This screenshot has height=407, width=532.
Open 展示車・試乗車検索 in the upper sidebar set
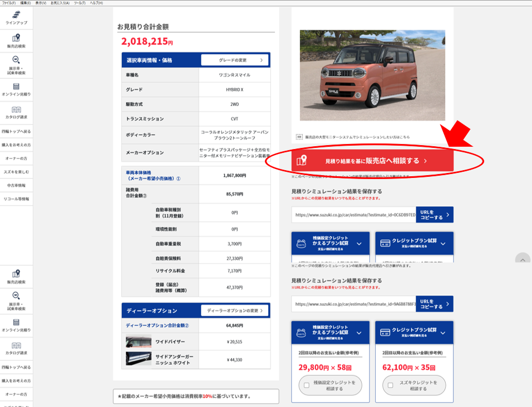point(16,65)
